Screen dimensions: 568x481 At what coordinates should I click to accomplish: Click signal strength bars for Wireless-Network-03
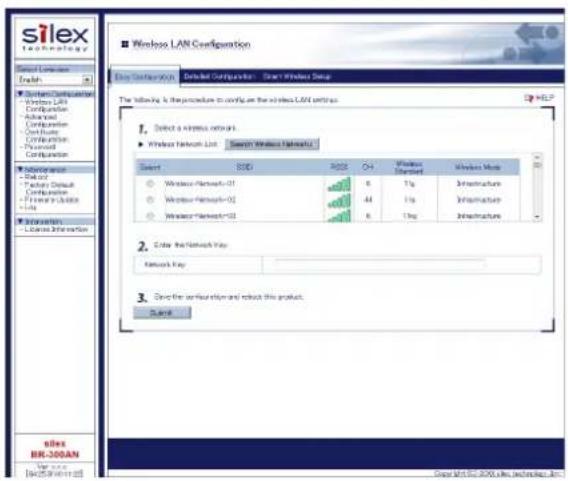pos(339,216)
